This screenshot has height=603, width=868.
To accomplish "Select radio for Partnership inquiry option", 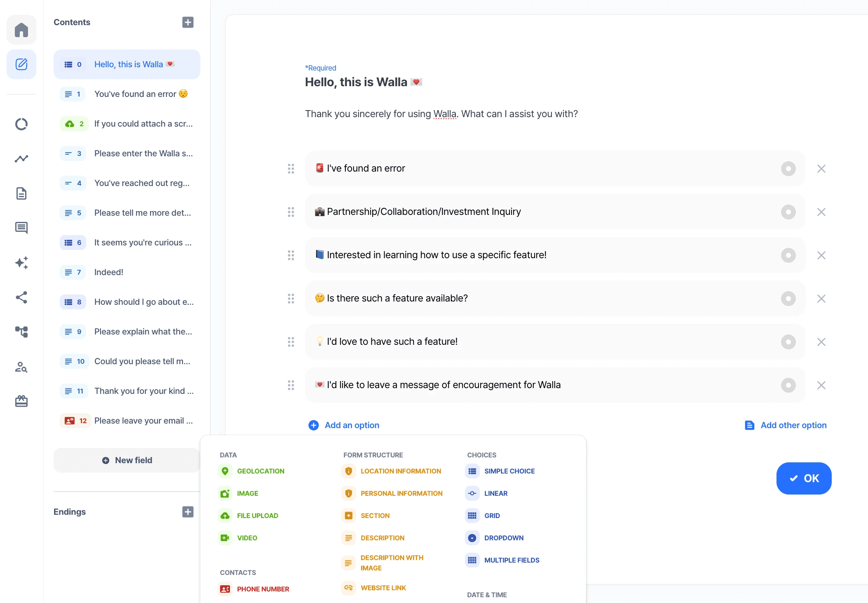I will pyautogui.click(x=788, y=212).
